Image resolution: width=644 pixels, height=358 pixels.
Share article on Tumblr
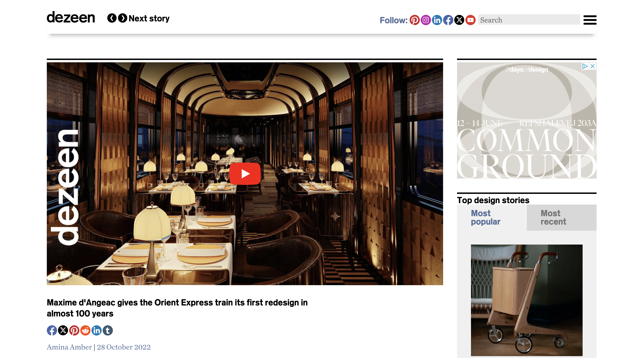108,330
